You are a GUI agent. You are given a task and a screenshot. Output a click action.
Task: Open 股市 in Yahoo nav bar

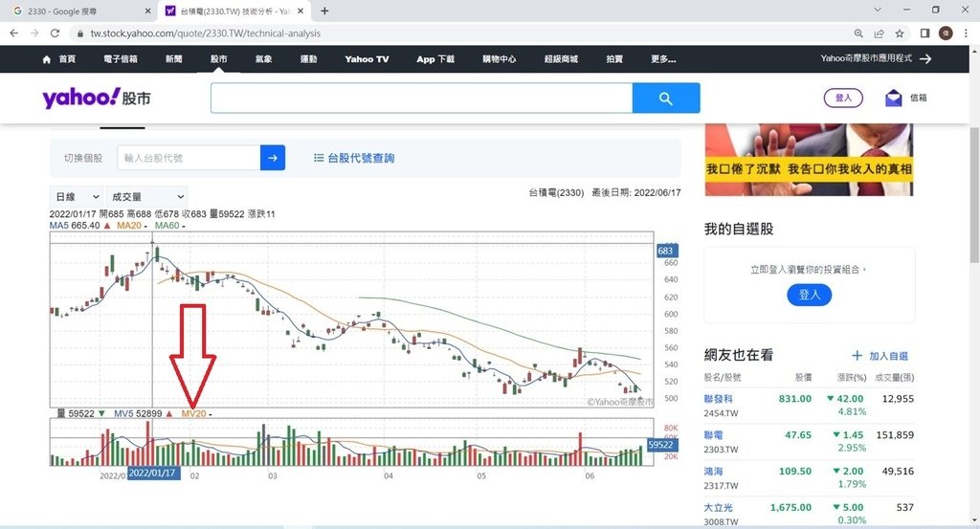click(219, 59)
